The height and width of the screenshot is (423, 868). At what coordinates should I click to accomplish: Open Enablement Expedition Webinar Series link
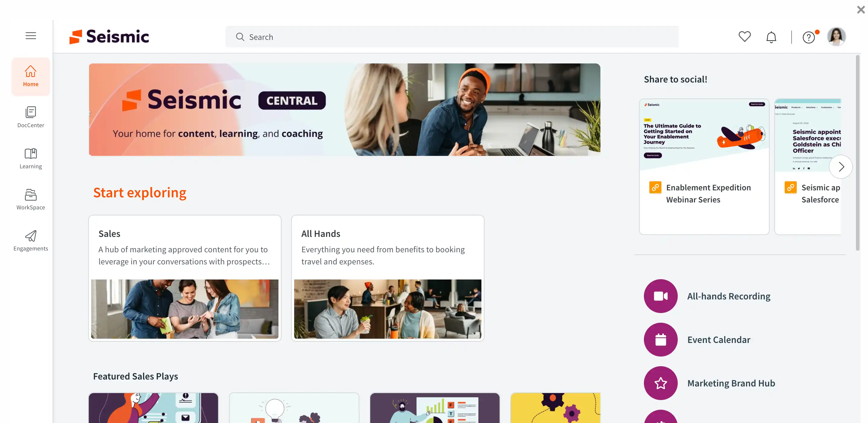[x=708, y=193]
